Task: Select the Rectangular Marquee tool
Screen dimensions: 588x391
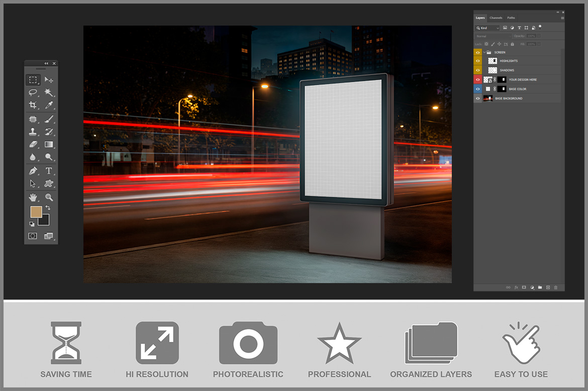Action: point(33,80)
